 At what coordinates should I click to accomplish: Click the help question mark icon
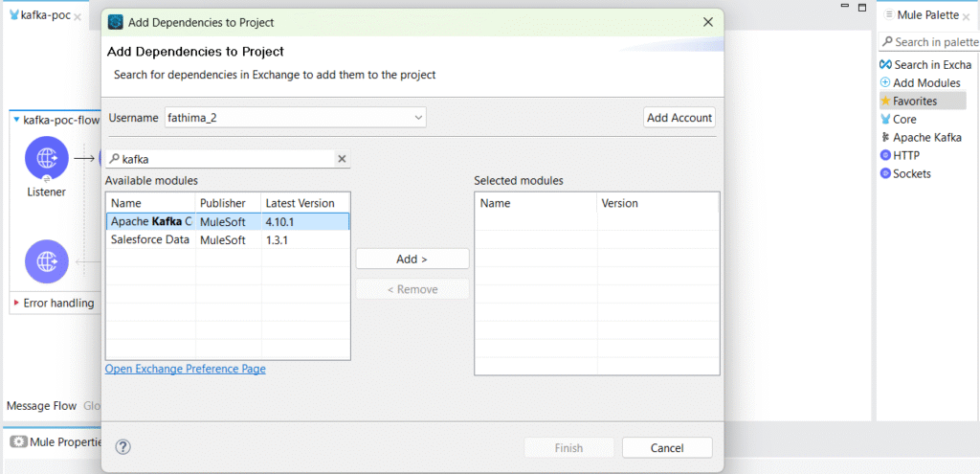pos(123,447)
